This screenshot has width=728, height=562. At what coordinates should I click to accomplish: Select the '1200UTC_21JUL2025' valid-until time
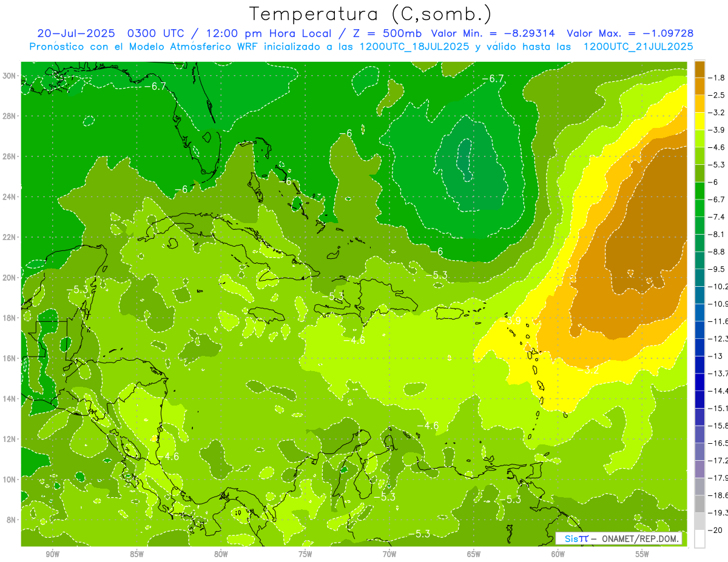coord(638,47)
